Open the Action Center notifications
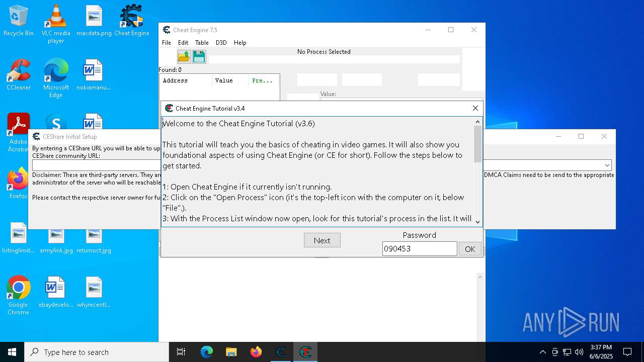 pyautogui.click(x=627, y=352)
